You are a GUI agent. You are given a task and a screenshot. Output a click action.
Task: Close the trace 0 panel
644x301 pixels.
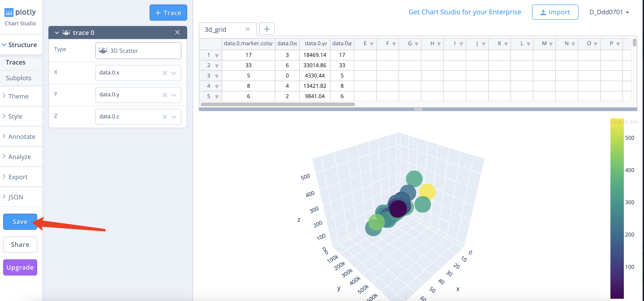[177, 32]
